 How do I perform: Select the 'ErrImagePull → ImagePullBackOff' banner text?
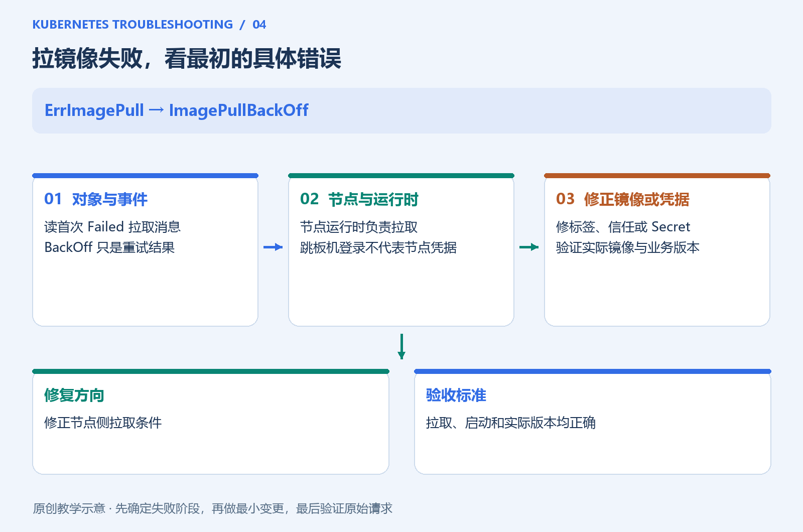pyautogui.click(x=176, y=110)
